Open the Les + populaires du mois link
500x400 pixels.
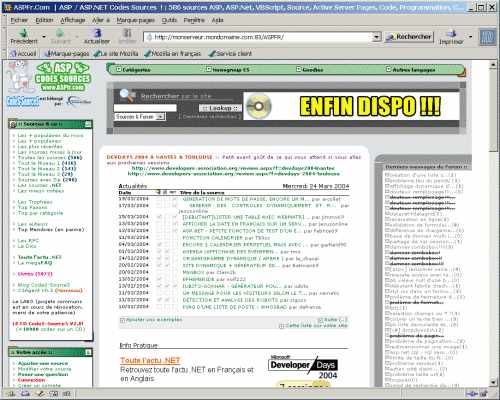pos(50,135)
